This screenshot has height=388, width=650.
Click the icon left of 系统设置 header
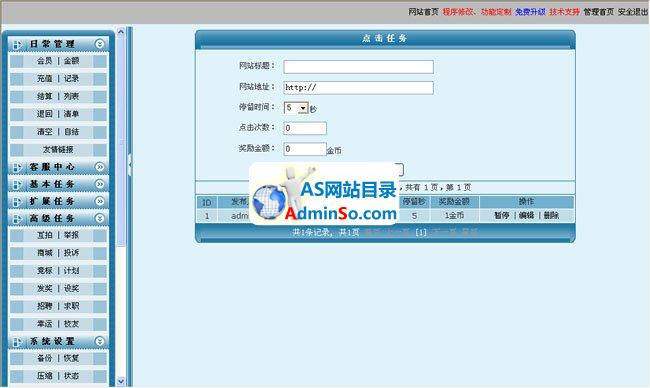point(17,342)
